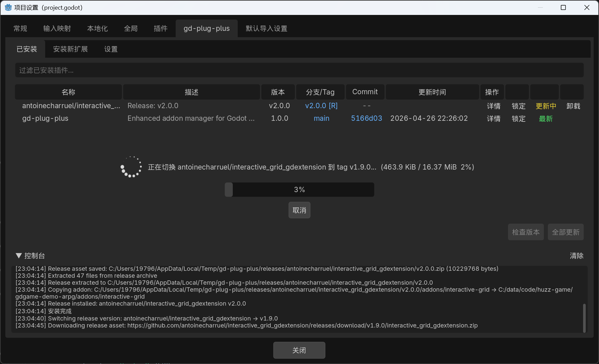Focus the 过滤已安装插件 filter field

(x=299, y=70)
